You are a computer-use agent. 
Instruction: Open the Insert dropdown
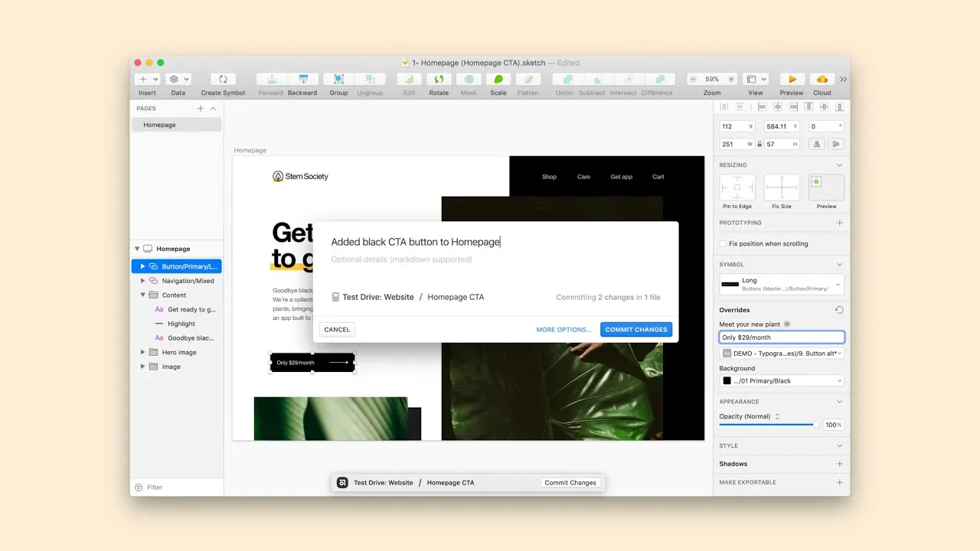click(x=147, y=79)
